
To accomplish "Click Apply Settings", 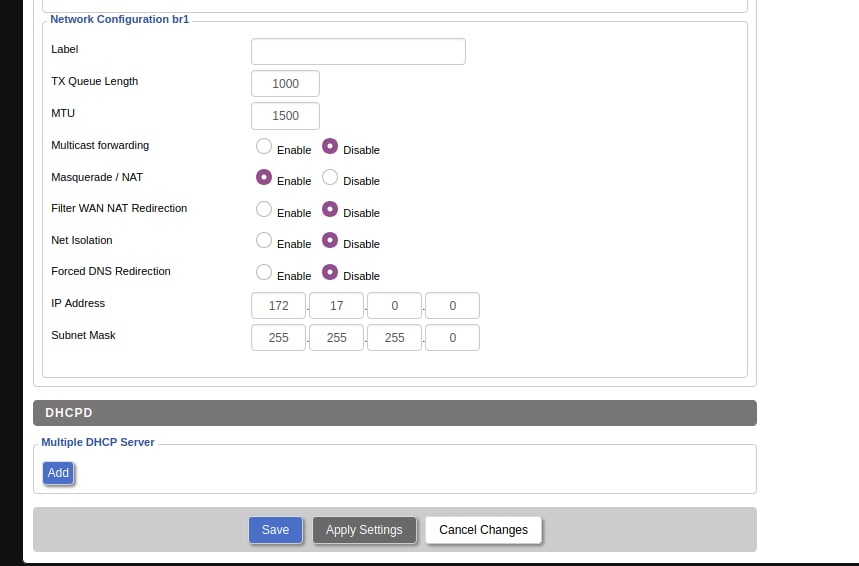I will pos(364,530).
